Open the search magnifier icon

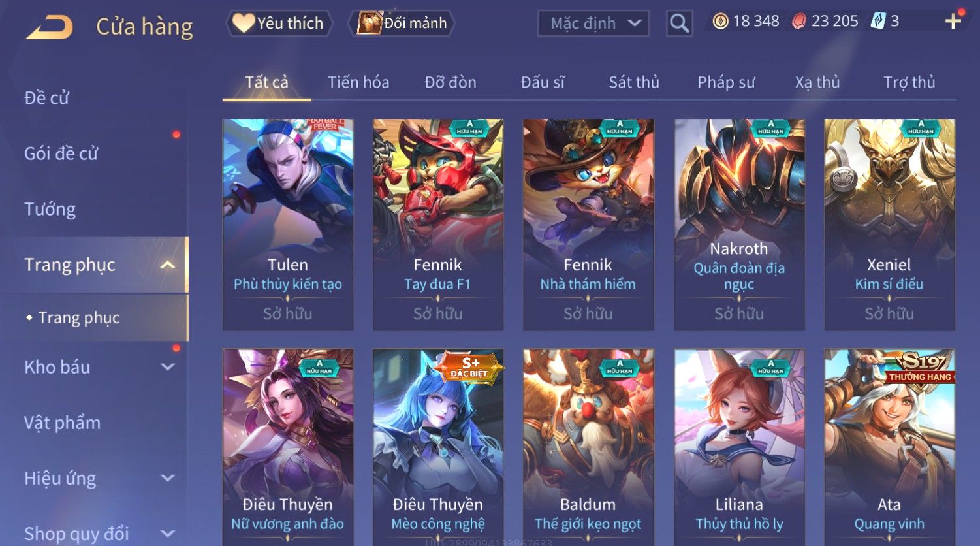click(679, 24)
